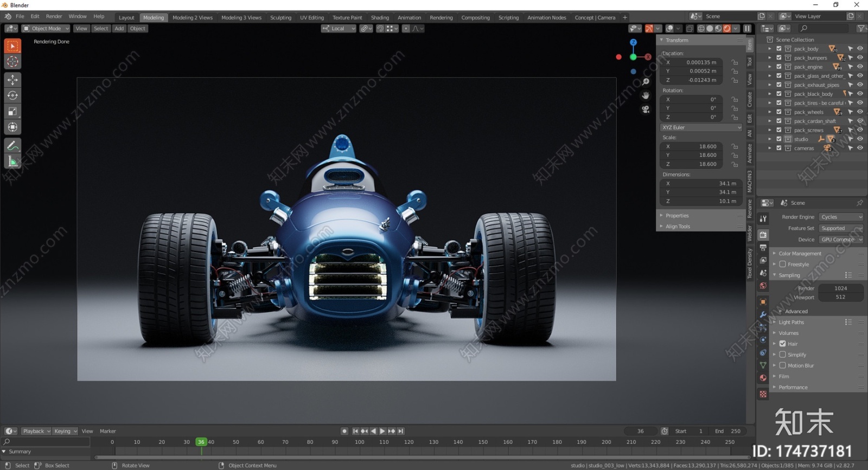The height and width of the screenshot is (470, 868).
Task: Click the Add menu button in header
Action: (x=119, y=29)
